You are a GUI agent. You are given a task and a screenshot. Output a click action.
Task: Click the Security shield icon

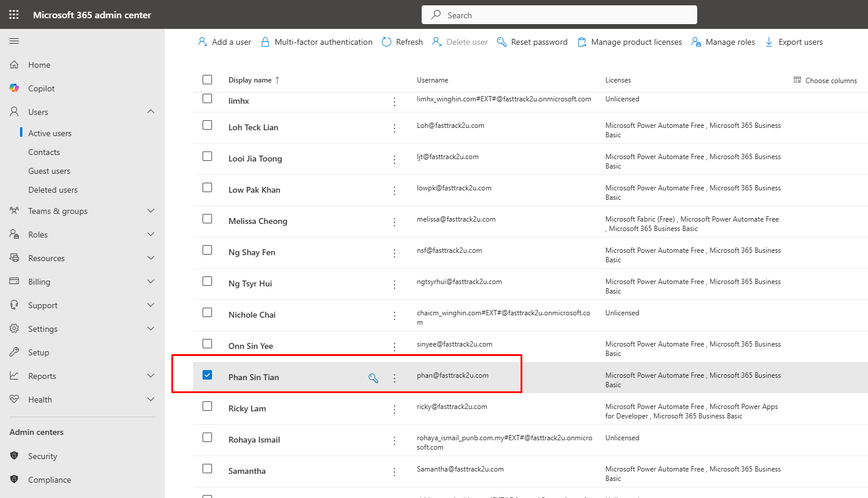click(14, 456)
